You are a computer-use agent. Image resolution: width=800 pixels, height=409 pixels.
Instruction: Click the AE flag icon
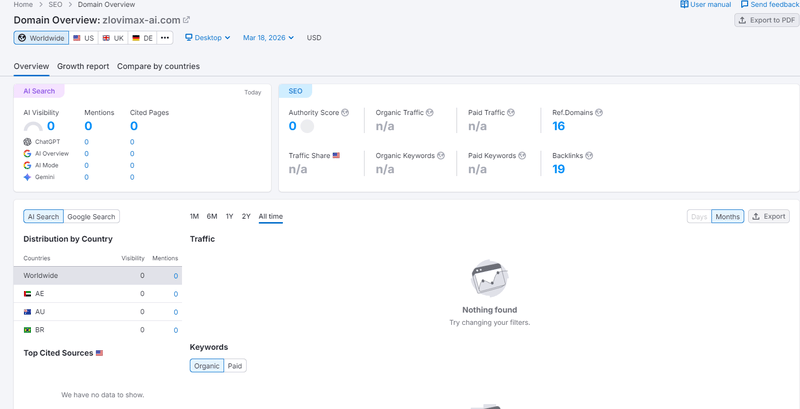(27, 294)
